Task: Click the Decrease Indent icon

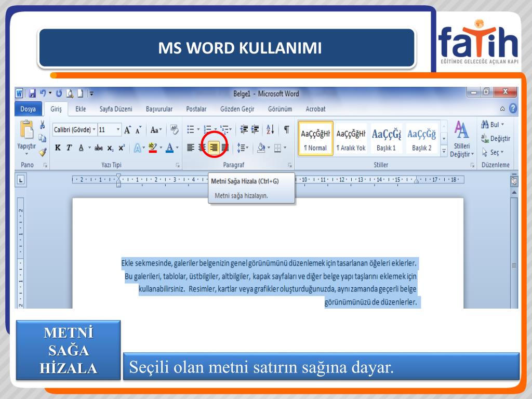Action: tap(244, 129)
